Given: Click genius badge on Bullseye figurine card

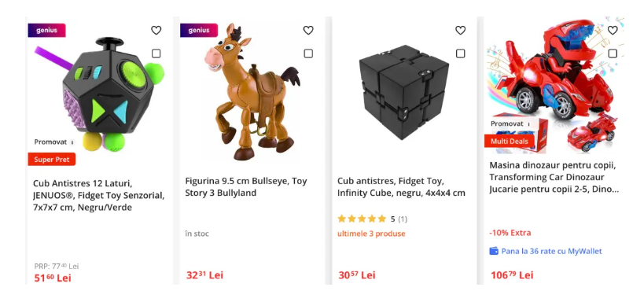Looking at the screenshot, I should point(199,31).
